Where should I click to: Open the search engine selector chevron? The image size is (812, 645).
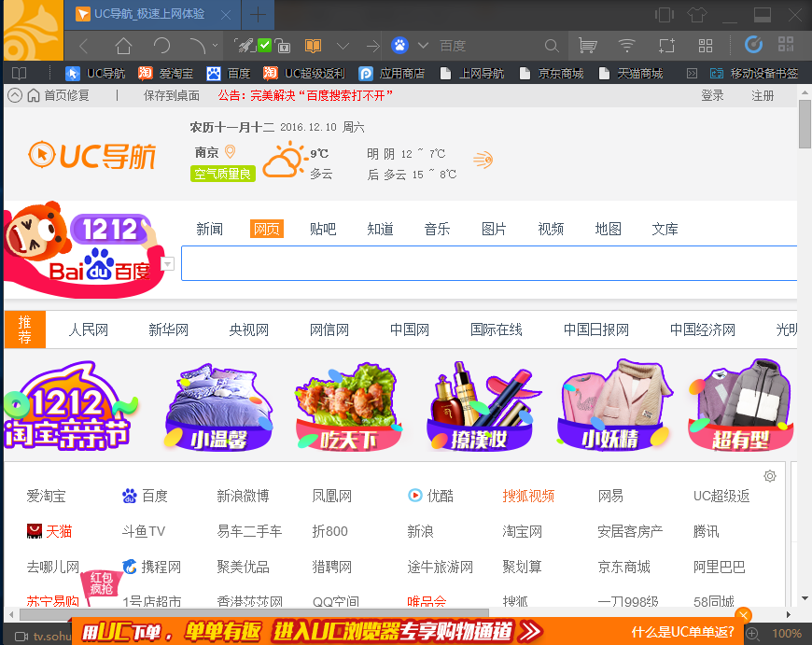(423, 46)
